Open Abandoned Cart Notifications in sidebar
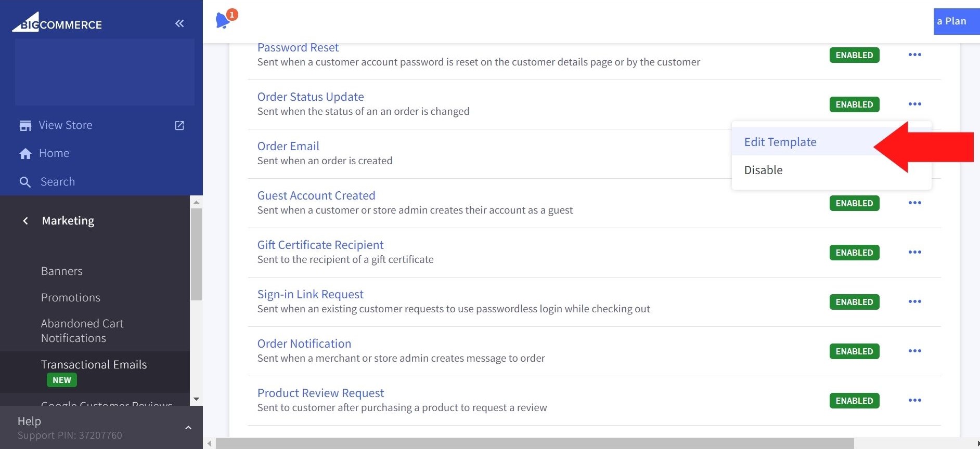The width and height of the screenshot is (980, 449). (x=82, y=331)
